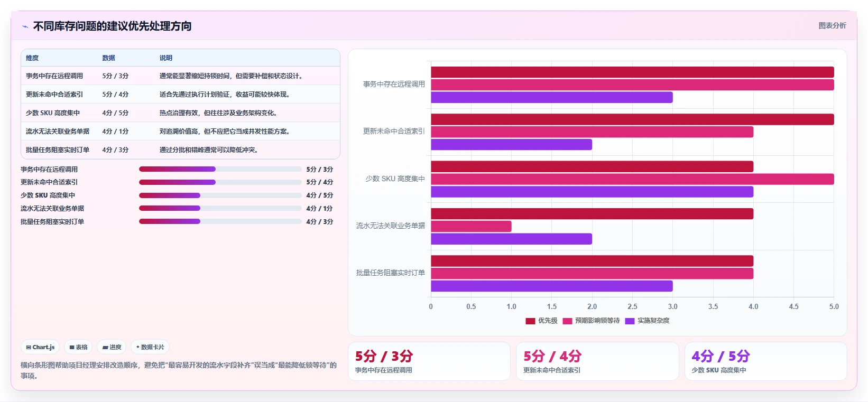Click data card 4分 / 5分 少数 SKU 高度集中
This screenshot has height=402, width=868.
(x=766, y=361)
